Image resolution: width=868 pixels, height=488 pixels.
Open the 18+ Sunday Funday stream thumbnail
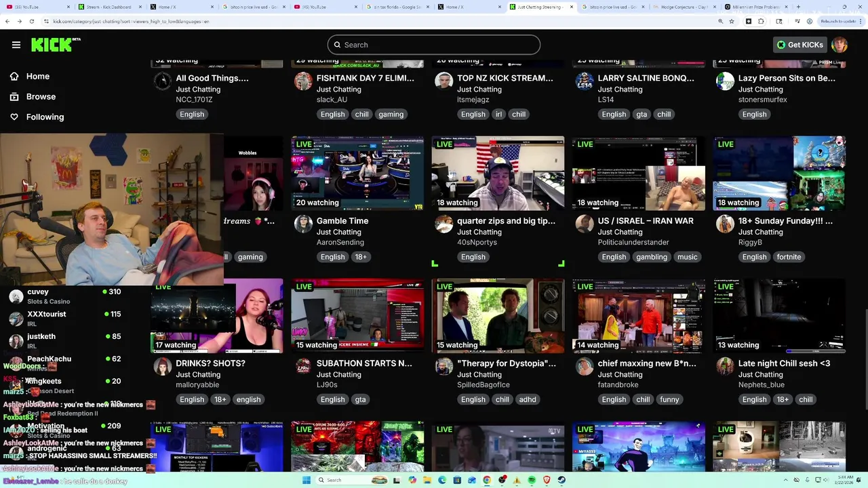click(779, 174)
